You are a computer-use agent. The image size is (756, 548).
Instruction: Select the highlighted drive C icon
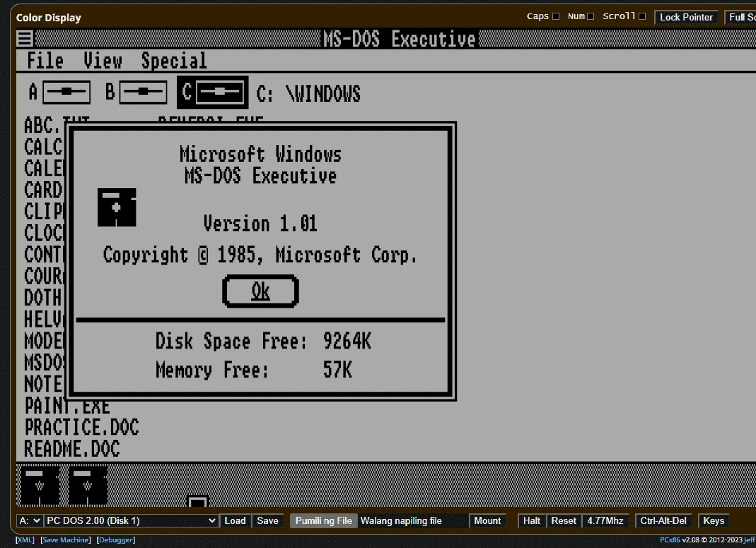point(213,92)
